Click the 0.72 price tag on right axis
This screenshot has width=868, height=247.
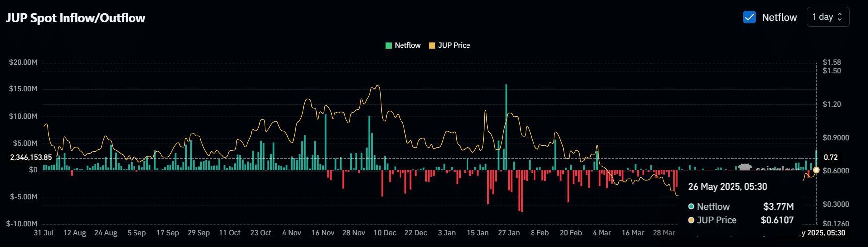point(831,157)
